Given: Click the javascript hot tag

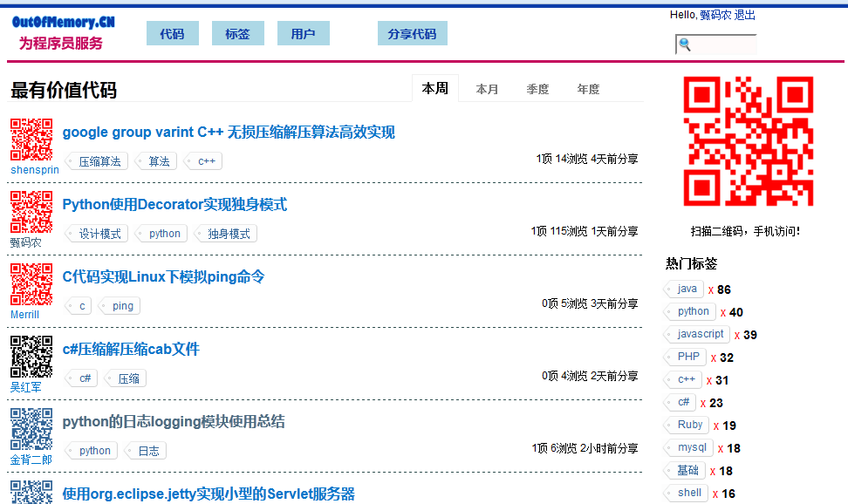Looking at the screenshot, I should click(697, 334).
